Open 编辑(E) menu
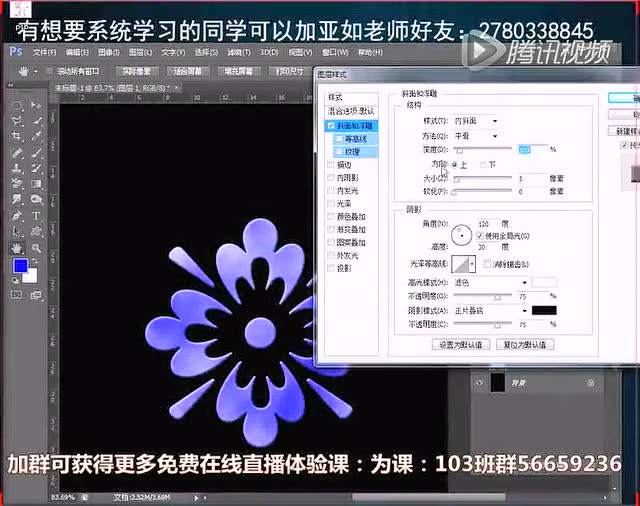Viewport: 640px width, 506px height. 77,52
